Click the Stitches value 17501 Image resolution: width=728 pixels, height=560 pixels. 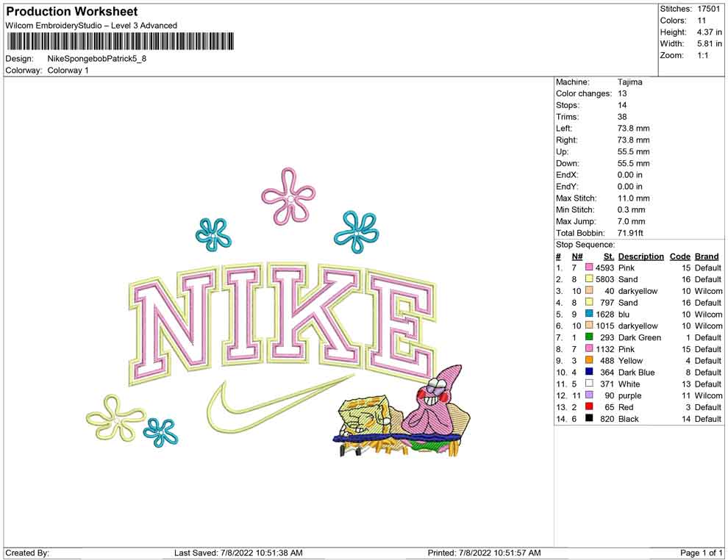(x=708, y=9)
